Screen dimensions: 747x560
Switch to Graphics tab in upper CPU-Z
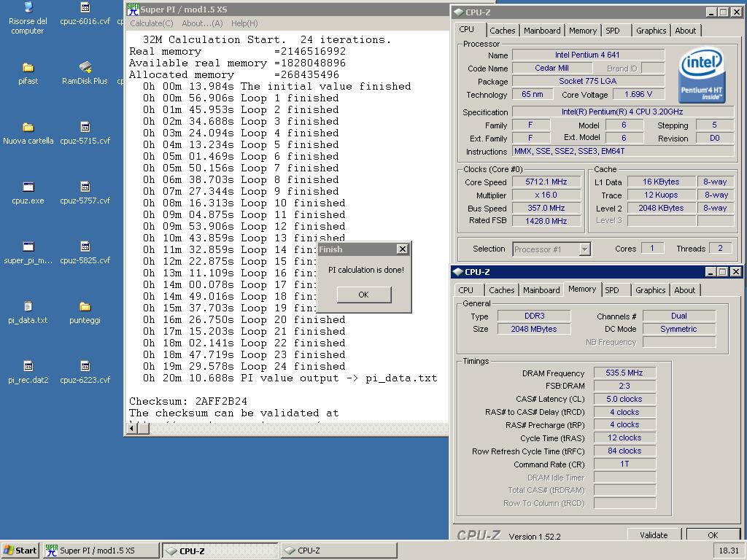(651, 31)
